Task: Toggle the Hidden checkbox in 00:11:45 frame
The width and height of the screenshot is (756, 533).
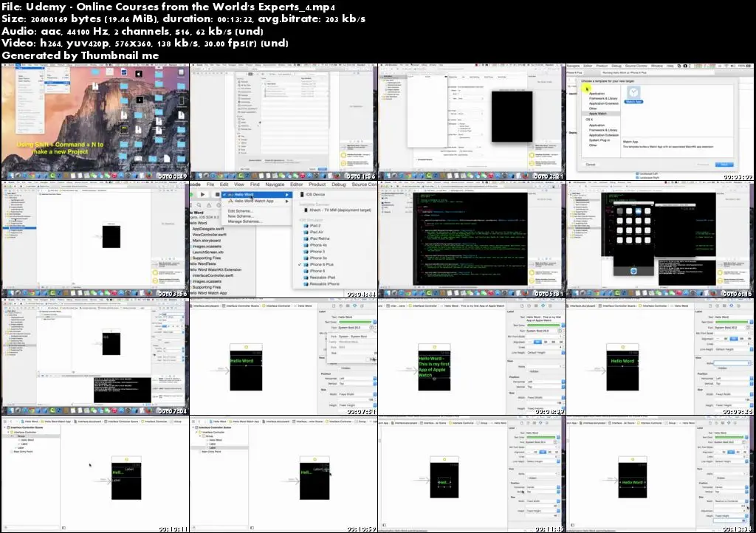Action: 527,478
